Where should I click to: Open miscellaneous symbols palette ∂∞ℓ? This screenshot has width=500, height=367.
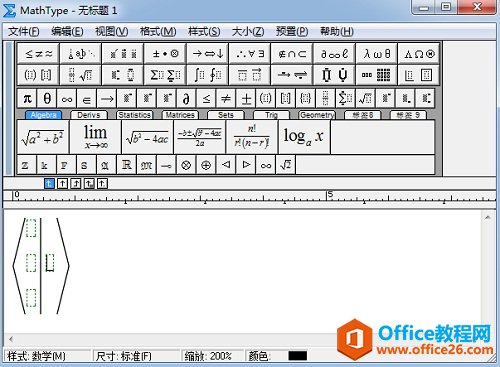pos(334,54)
